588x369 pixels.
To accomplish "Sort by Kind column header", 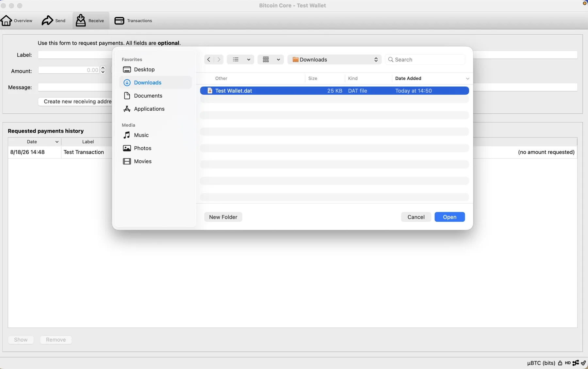I will click(x=353, y=78).
